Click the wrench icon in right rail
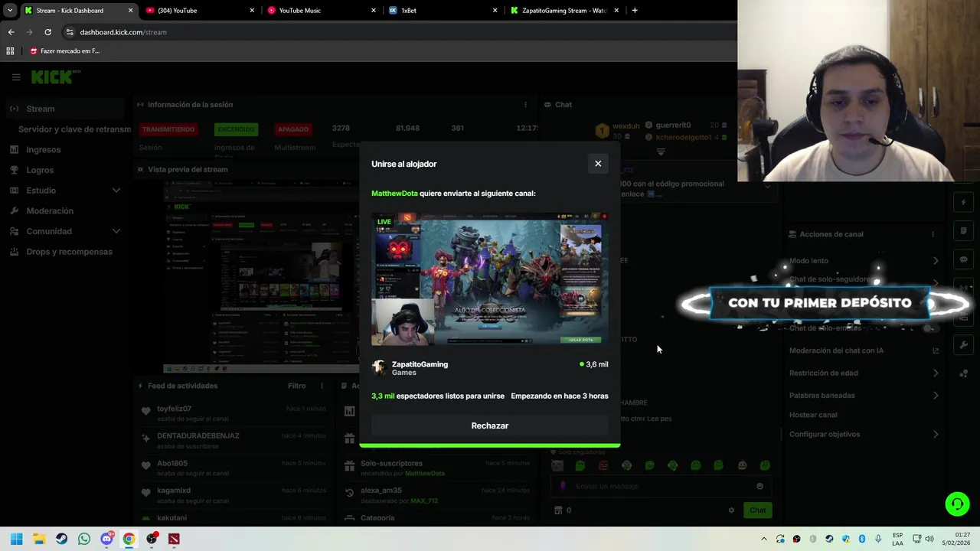This screenshot has width=980, height=551. click(964, 345)
